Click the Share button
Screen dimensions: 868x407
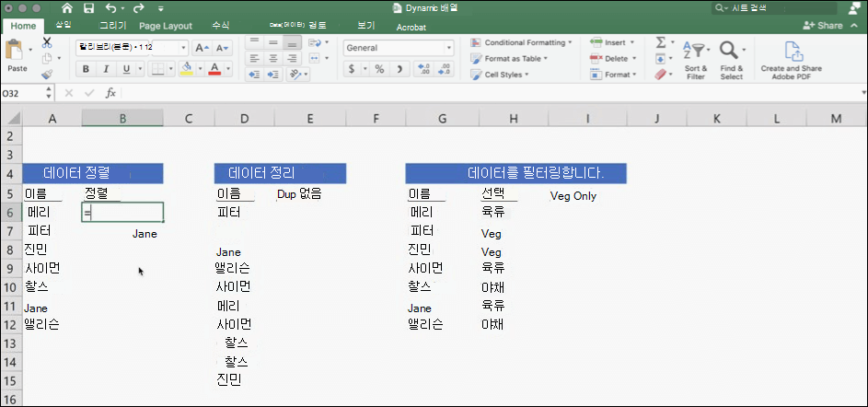click(x=823, y=26)
